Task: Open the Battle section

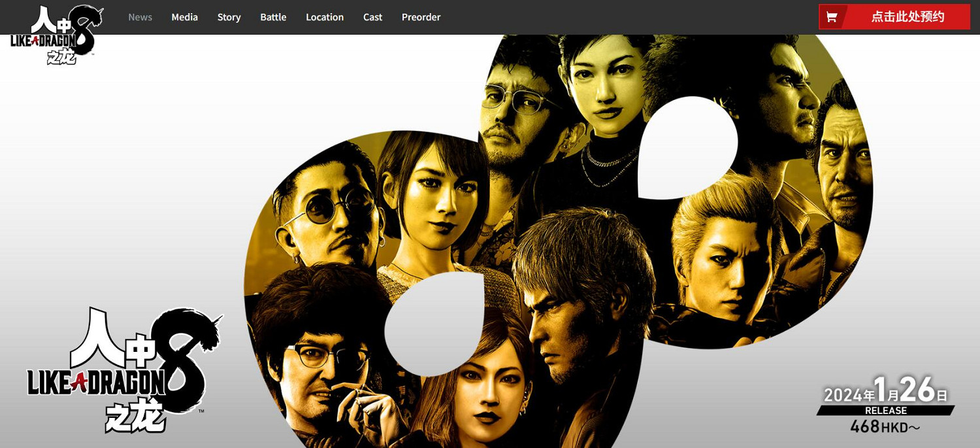Action: pyautogui.click(x=273, y=17)
